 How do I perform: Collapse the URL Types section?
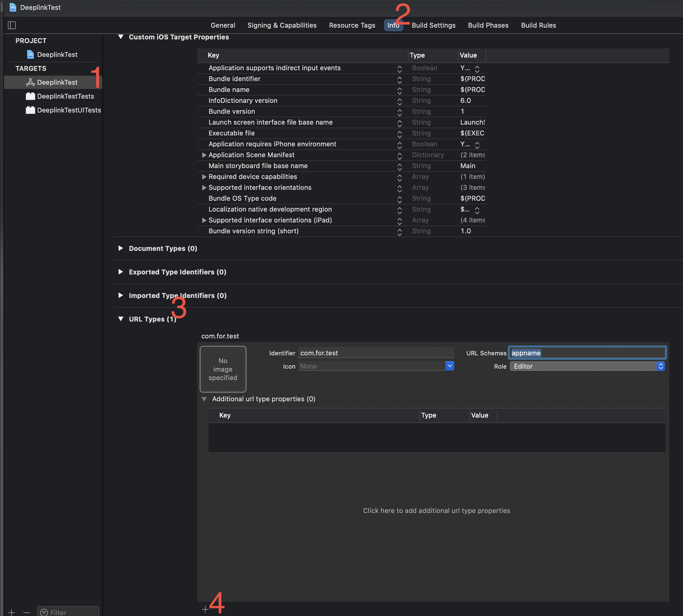click(121, 319)
